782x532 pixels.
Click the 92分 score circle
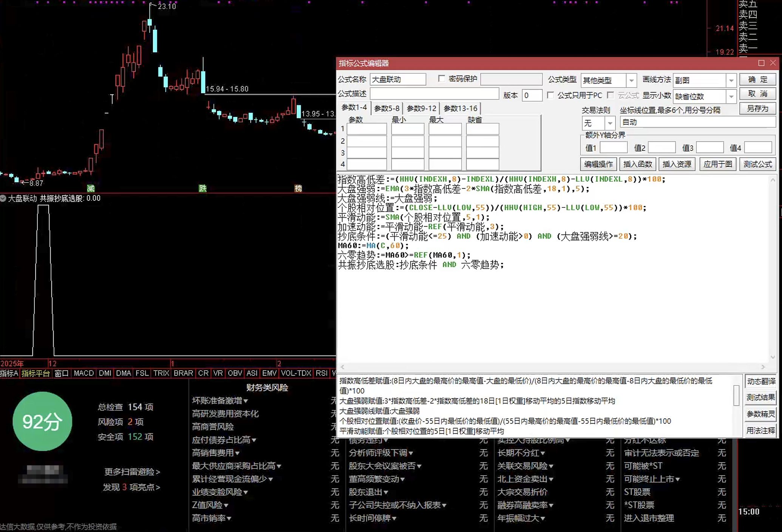(42, 421)
